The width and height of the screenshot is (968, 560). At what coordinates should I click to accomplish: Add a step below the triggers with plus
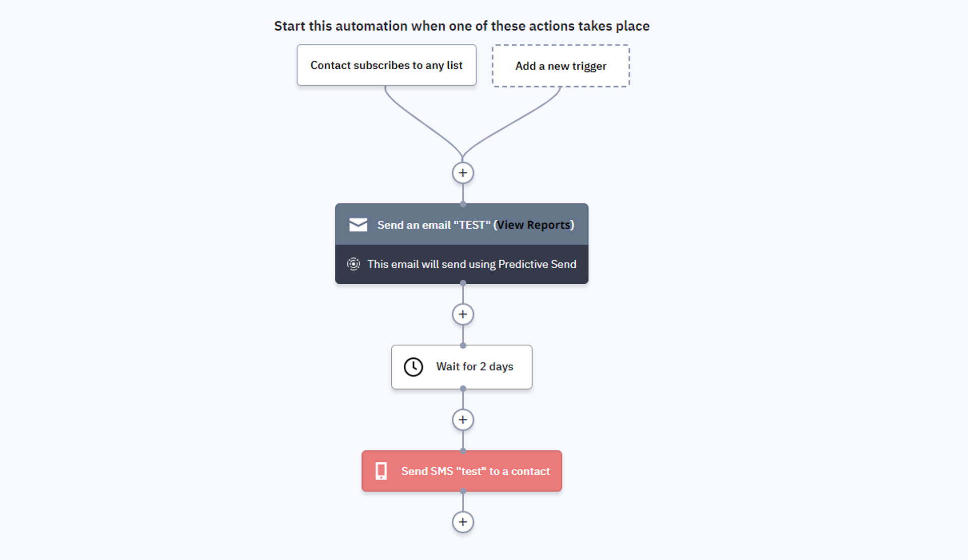[463, 173]
